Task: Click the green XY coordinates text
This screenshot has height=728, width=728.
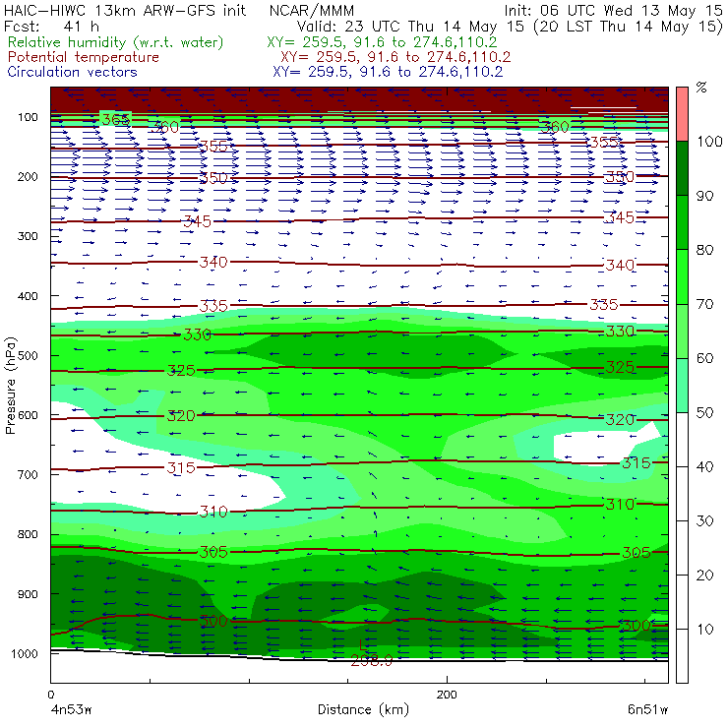Action: click(x=382, y=42)
